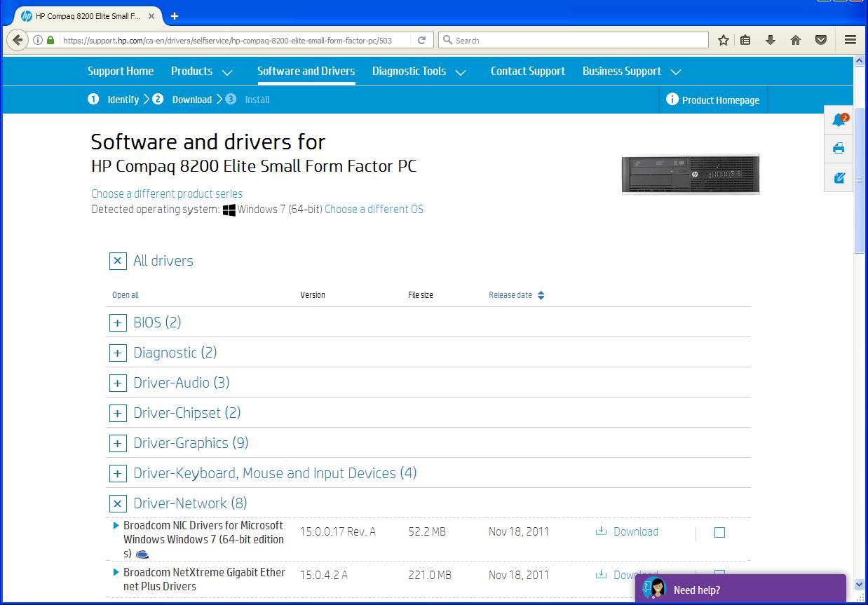Expand the BIOS (2) category
868x605 pixels.
coord(118,322)
